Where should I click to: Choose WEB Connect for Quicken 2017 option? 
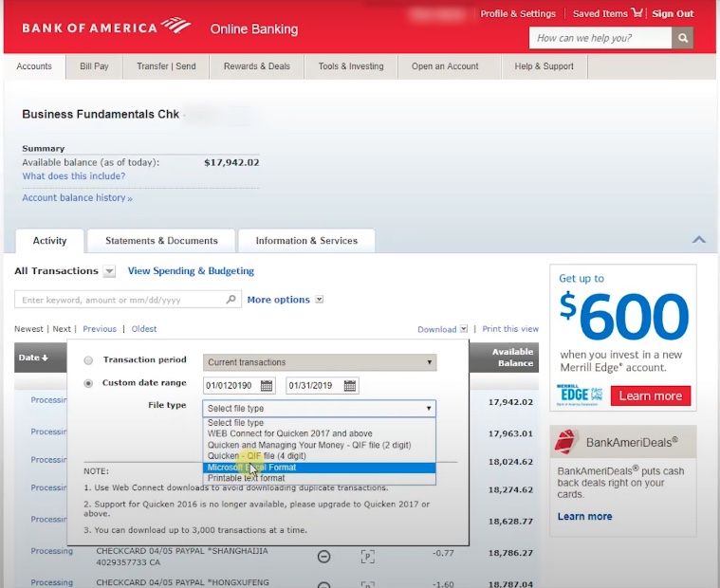319,433
